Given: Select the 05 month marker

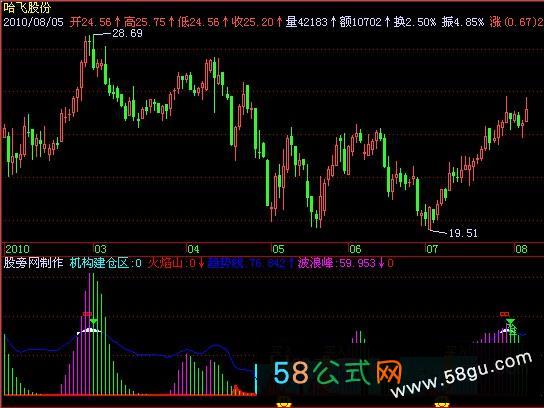Looking at the screenshot, I should 278,249.
